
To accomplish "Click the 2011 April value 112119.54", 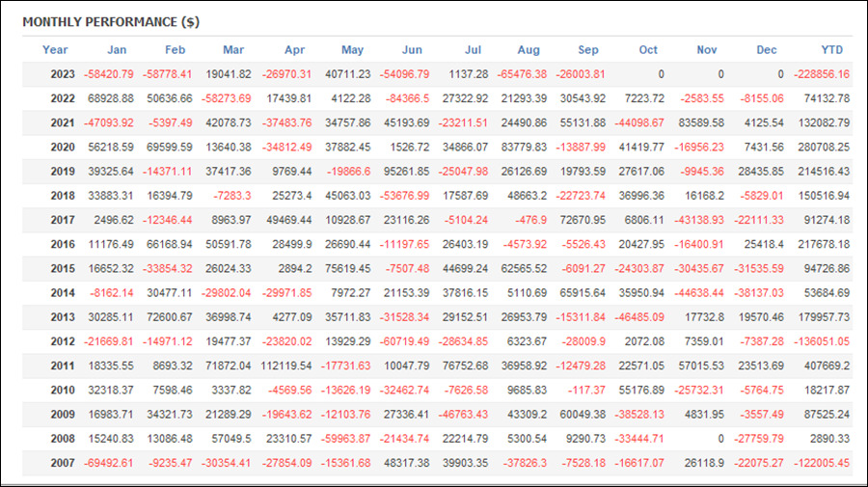I will 285,365.
